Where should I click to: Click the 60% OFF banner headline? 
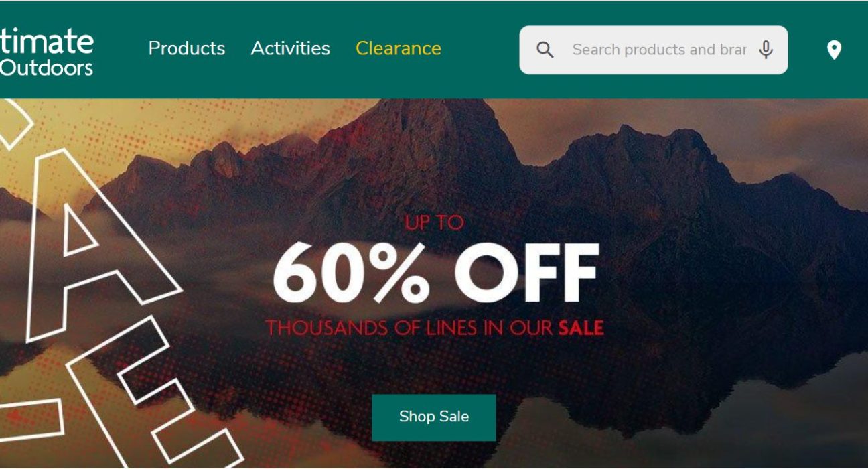coord(435,273)
